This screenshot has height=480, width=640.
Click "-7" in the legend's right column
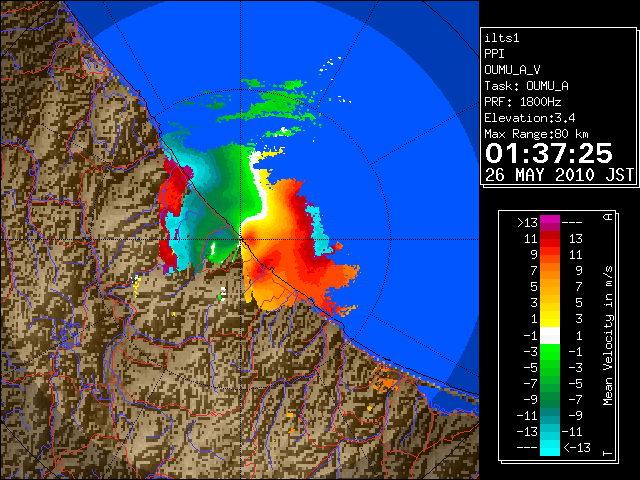[576, 399]
